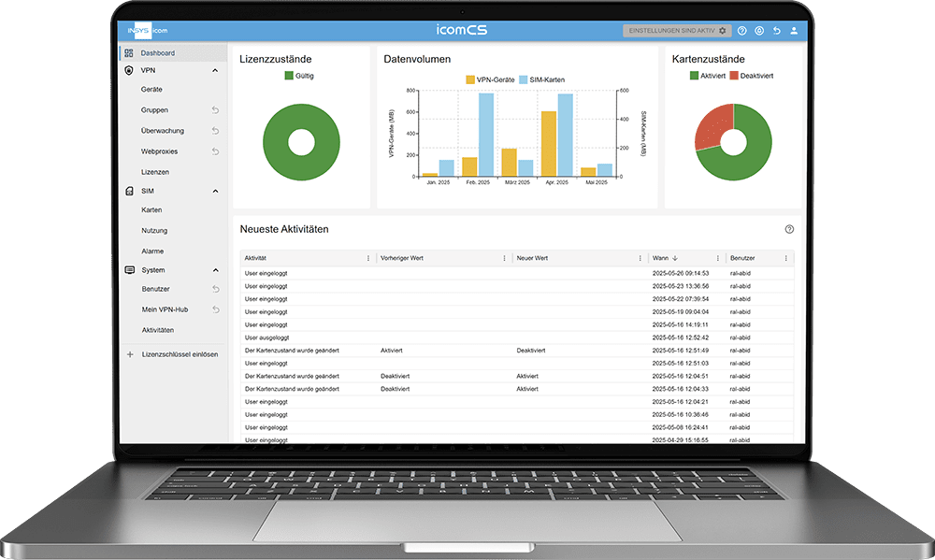The width and height of the screenshot is (935, 560).
Task: Click the Dashboard grid icon
Action: pos(129,53)
